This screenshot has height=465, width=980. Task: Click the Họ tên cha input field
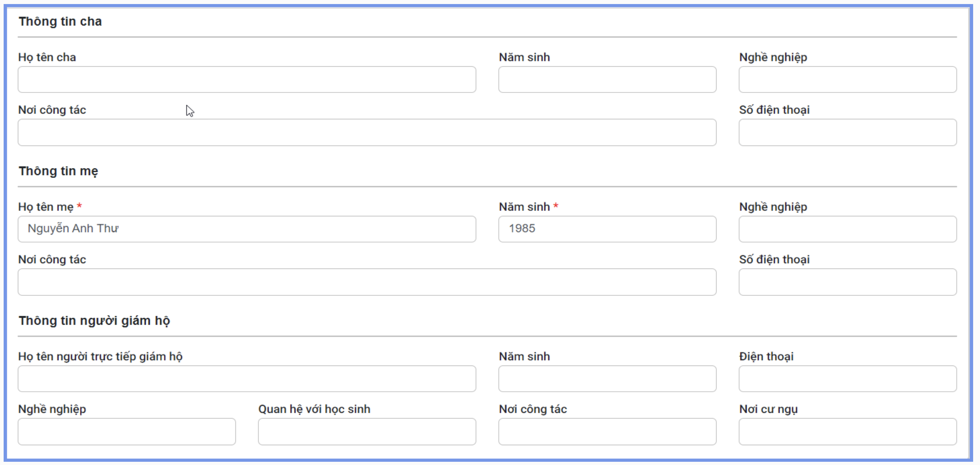coord(247,80)
